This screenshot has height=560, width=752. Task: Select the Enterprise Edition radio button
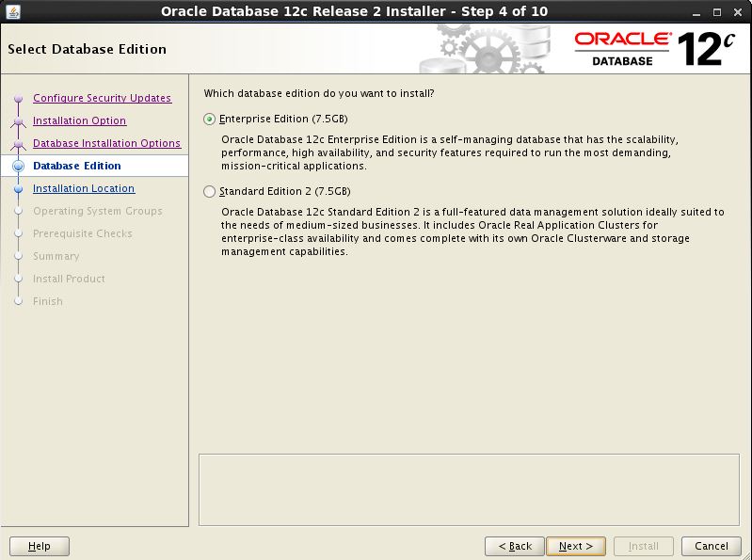pyautogui.click(x=210, y=119)
